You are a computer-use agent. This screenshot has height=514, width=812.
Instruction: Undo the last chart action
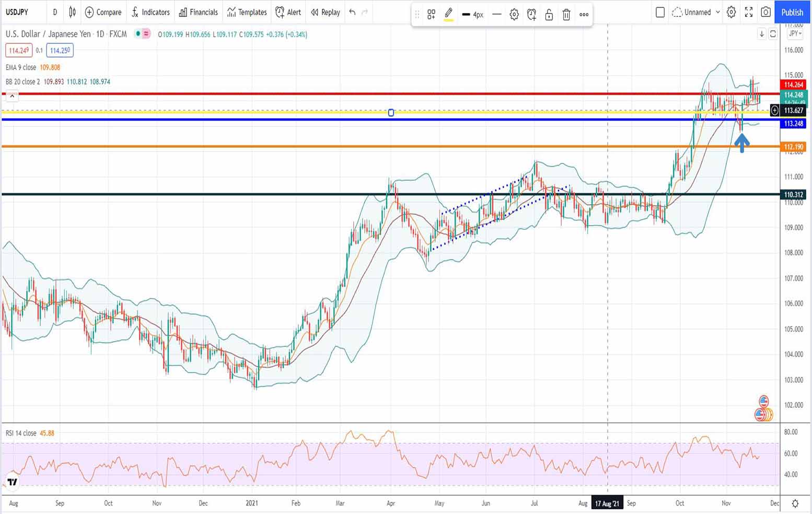pos(352,12)
